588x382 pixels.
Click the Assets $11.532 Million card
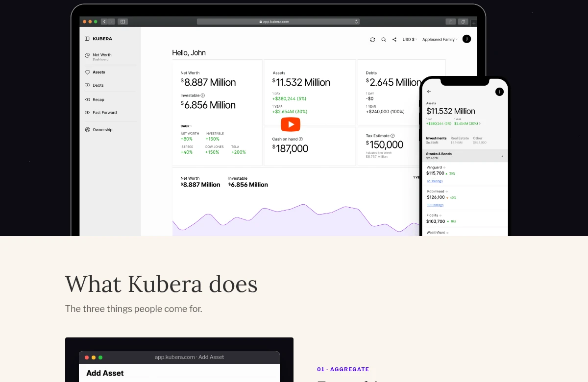click(310, 93)
